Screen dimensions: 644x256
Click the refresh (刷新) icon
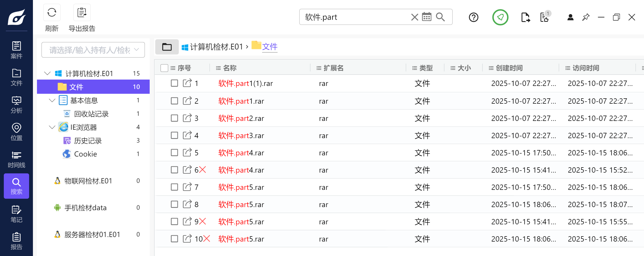tap(52, 12)
